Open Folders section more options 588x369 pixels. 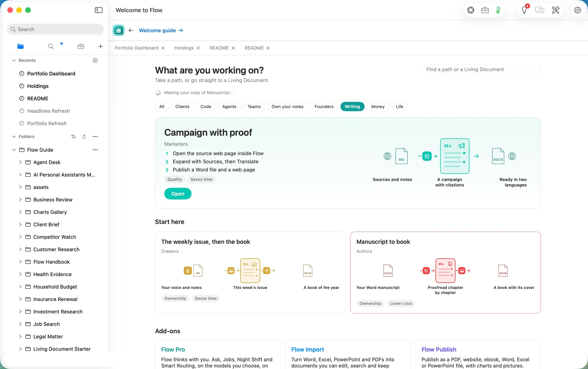95,136
